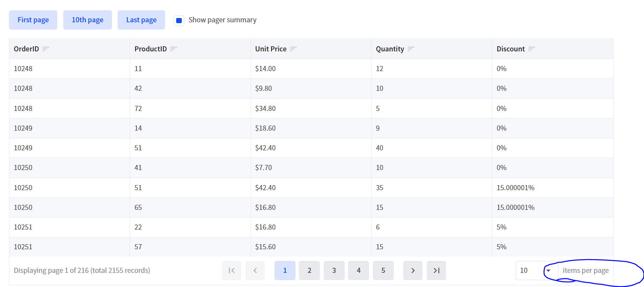Screen dimensions: 644x287
Task: Click the OrderID column sort icon
Action: pos(46,49)
